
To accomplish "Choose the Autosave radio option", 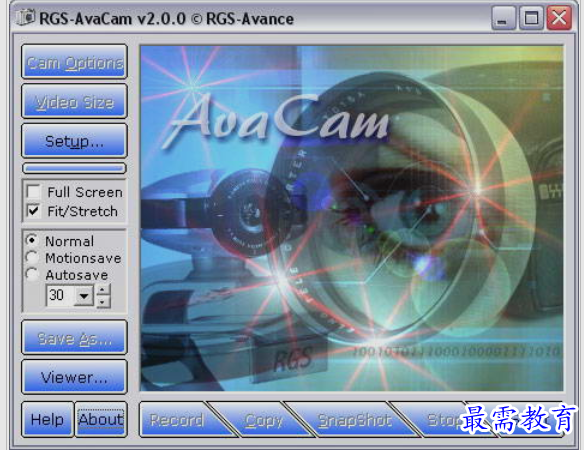I will (x=32, y=275).
